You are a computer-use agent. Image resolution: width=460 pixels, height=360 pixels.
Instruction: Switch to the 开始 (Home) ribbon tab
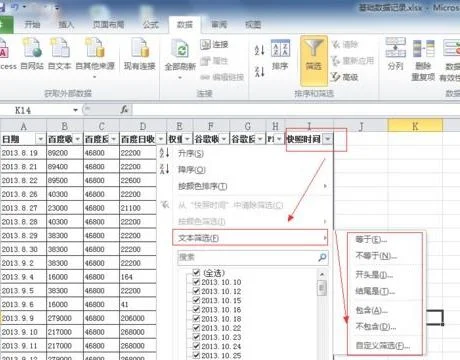point(32,24)
